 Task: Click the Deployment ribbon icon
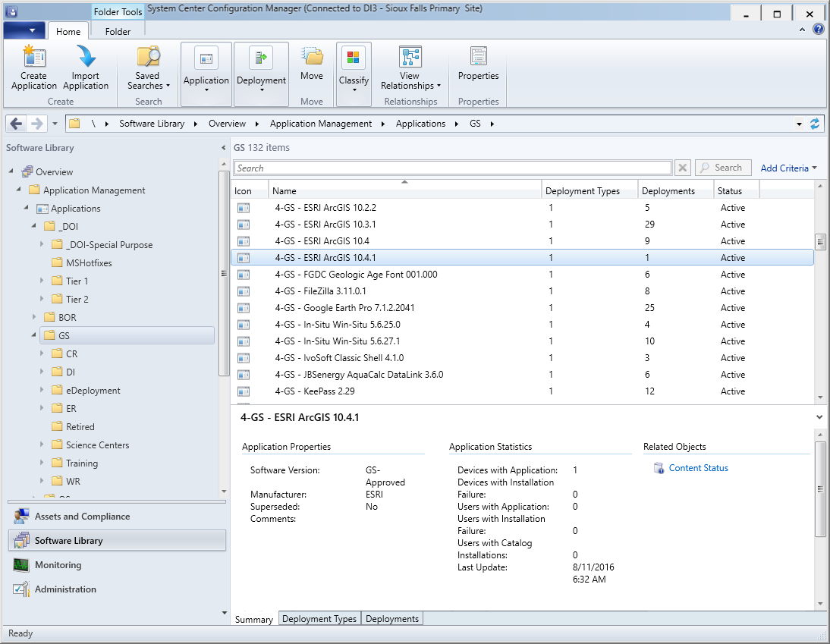click(x=261, y=58)
